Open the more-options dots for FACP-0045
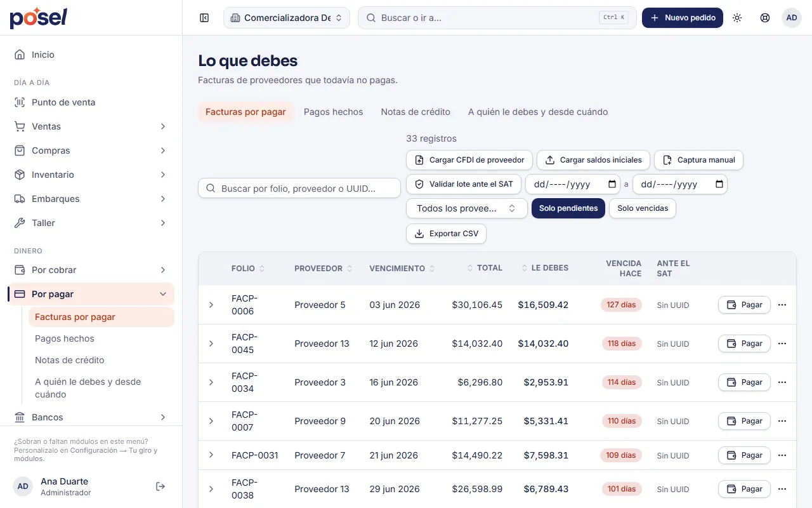This screenshot has height=508, width=812. (x=782, y=344)
